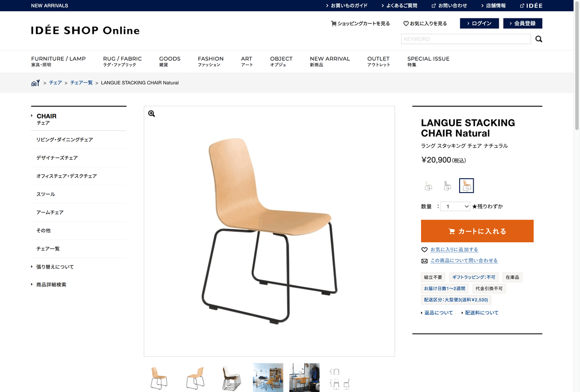
Task: Select the white chair color variant
Action: 428,186
